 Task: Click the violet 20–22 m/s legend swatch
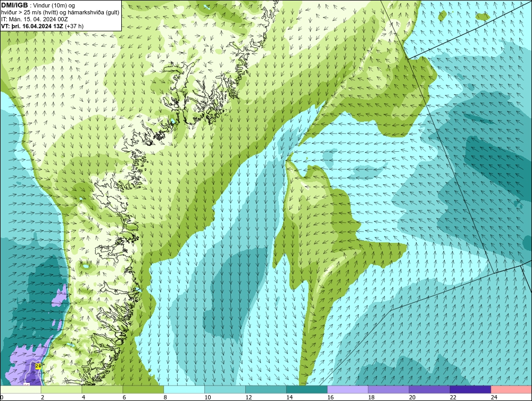click(x=429, y=389)
